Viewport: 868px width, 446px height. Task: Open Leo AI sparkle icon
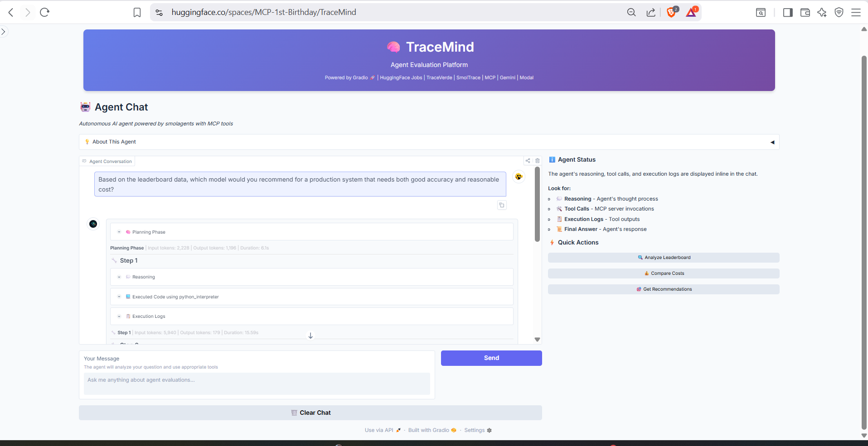(x=822, y=12)
